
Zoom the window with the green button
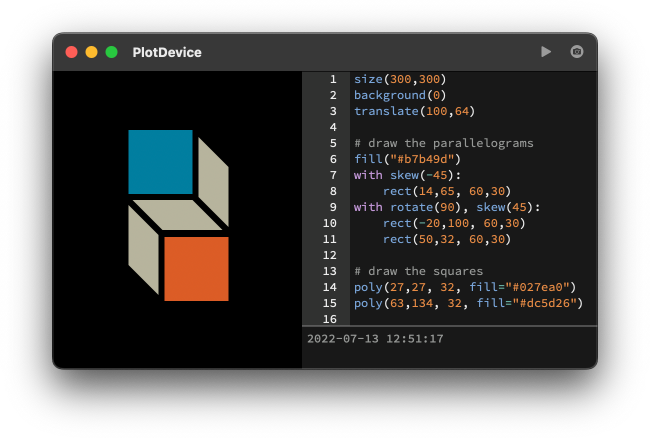pyautogui.click(x=111, y=52)
